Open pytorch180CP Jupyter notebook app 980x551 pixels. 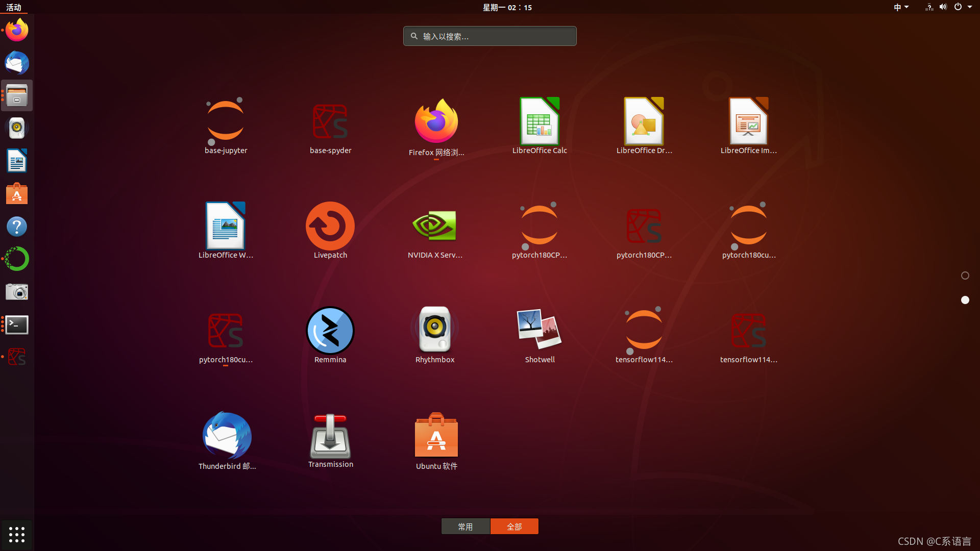tap(540, 231)
